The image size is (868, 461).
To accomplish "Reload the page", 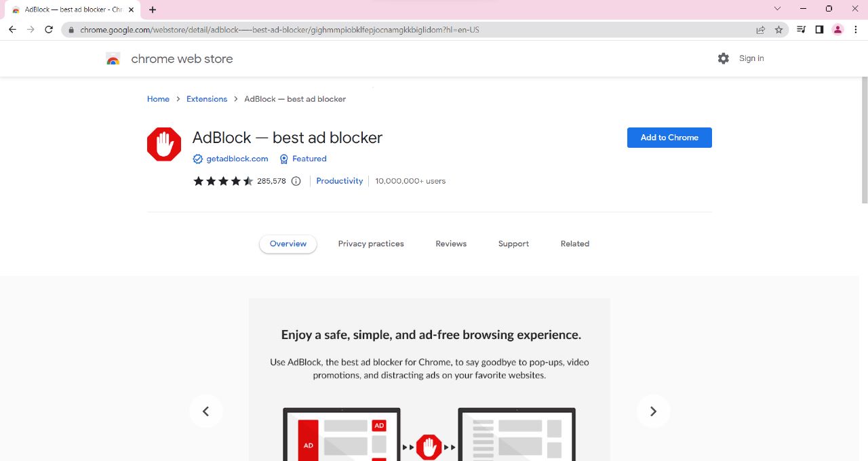I will pos(49,30).
